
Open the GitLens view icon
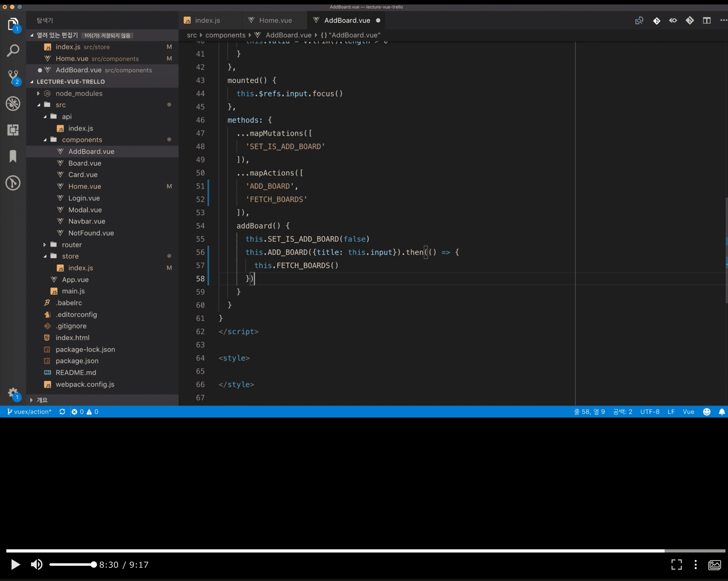(13, 183)
